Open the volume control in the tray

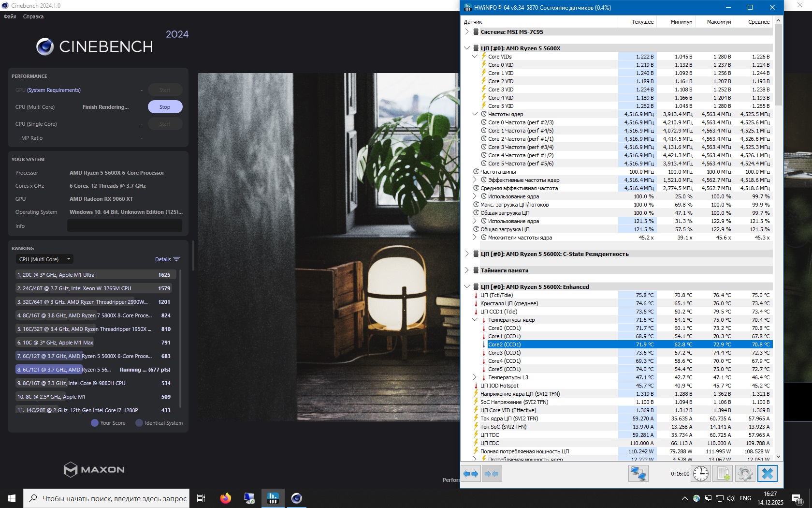(731, 498)
